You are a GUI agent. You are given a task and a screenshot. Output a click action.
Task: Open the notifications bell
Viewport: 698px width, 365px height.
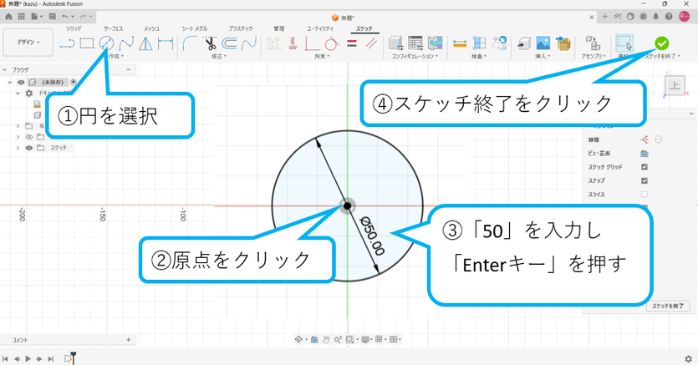(656, 16)
